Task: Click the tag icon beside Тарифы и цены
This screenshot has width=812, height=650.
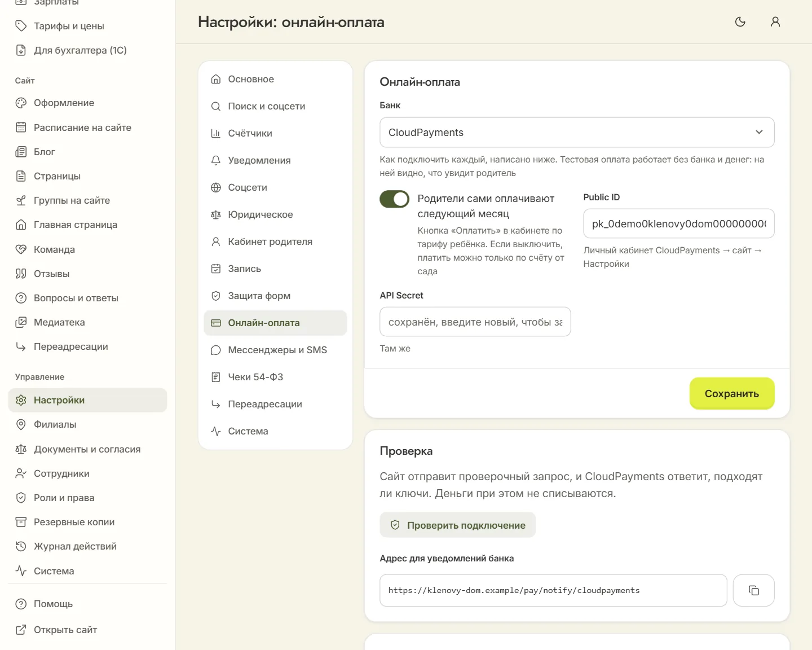Action: (21, 26)
